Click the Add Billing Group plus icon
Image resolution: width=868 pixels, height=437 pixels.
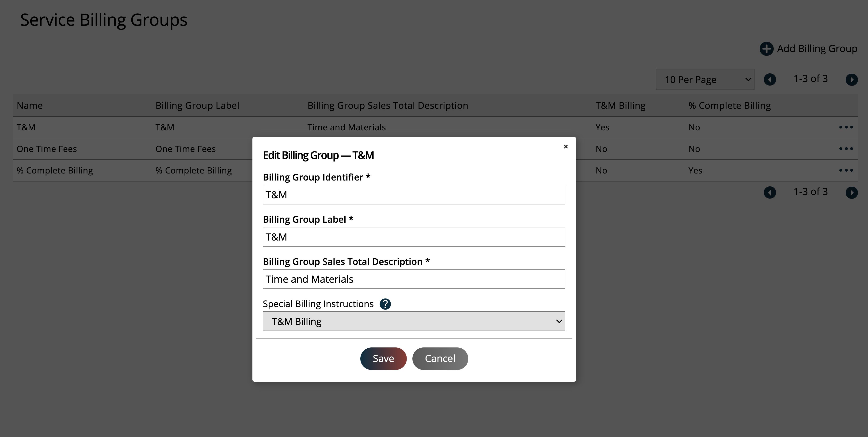(x=767, y=49)
